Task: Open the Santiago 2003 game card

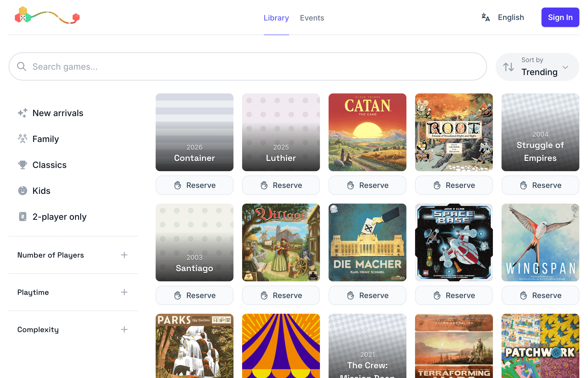Action: 195,242
